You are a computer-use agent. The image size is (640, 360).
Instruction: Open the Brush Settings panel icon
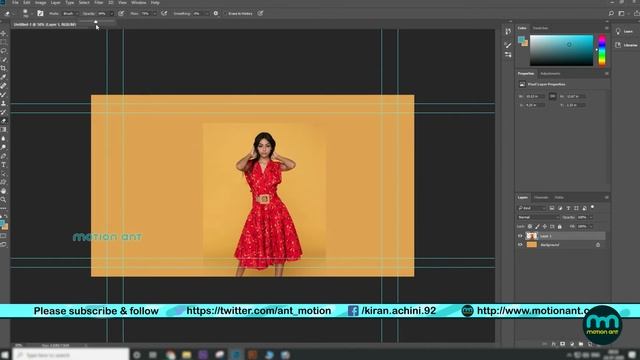(x=508, y=45)
